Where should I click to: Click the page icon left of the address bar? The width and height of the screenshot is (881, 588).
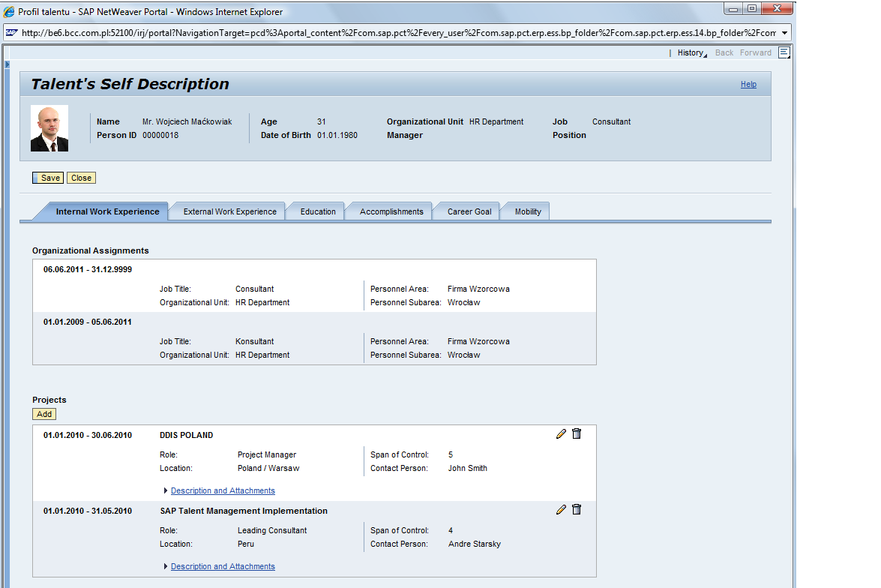pos(10,32)
